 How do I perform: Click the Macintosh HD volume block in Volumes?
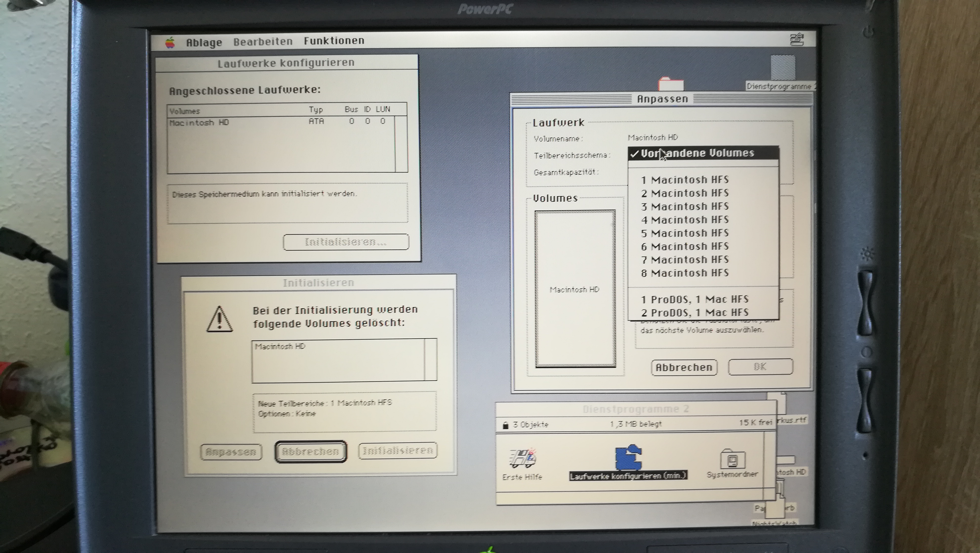coord(575,289)
